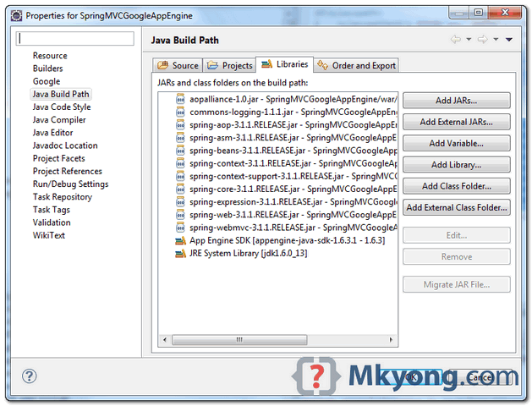Click the Add Library... button
The height and width of the screenshot is (406, 532).
click(457, 164)
